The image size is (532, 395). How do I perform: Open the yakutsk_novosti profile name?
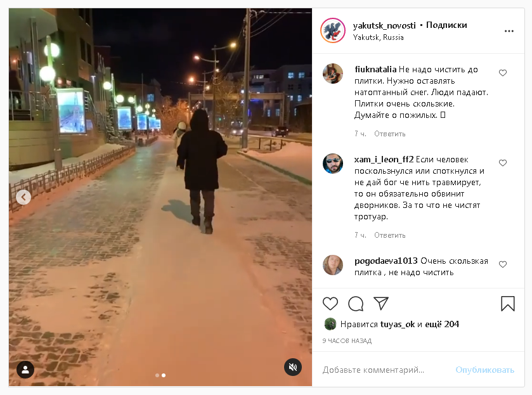pos(384,25)
